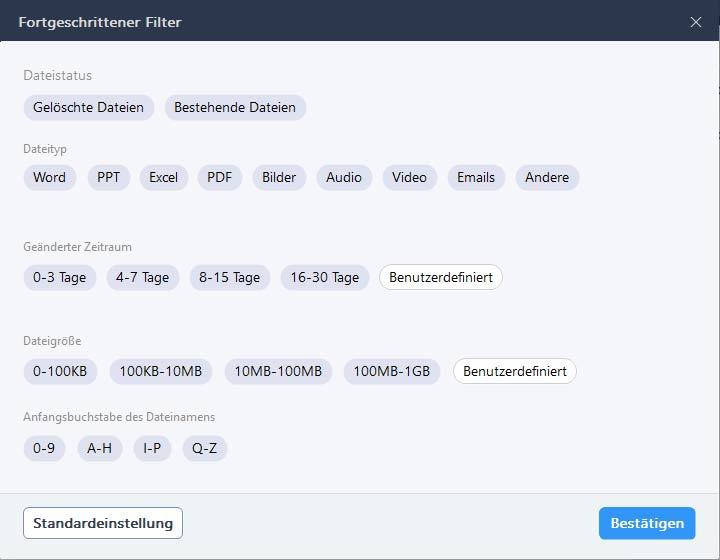
Task: Enable the Excel file type filter
Action: (163, 178)
